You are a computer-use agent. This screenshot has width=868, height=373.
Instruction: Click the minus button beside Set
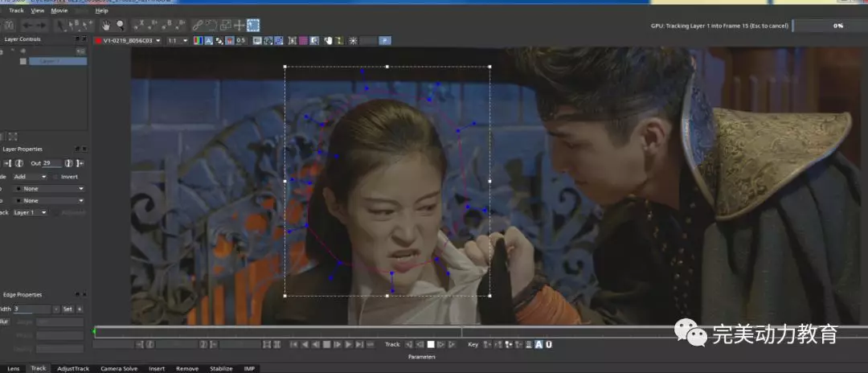tap(56, 309)
